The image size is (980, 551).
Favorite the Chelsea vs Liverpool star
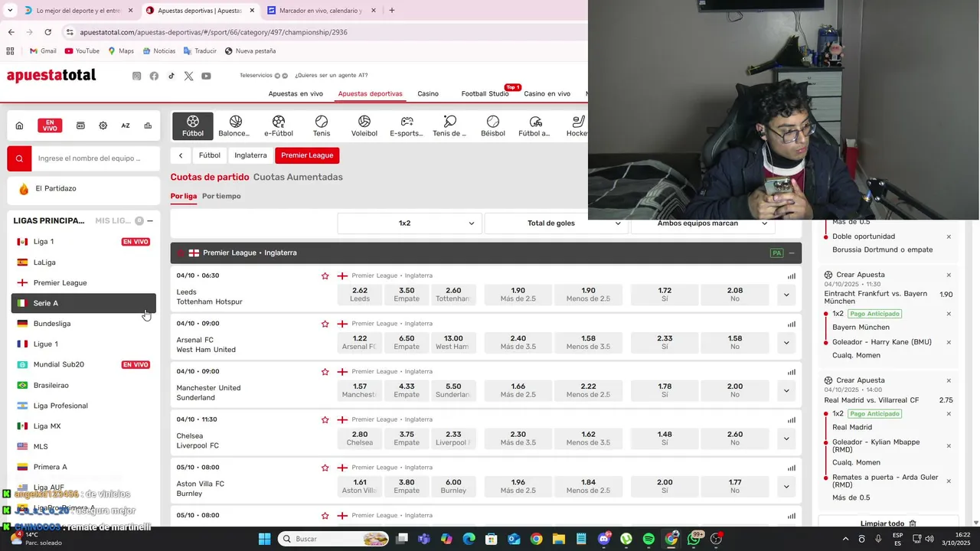tap(325, 419)
